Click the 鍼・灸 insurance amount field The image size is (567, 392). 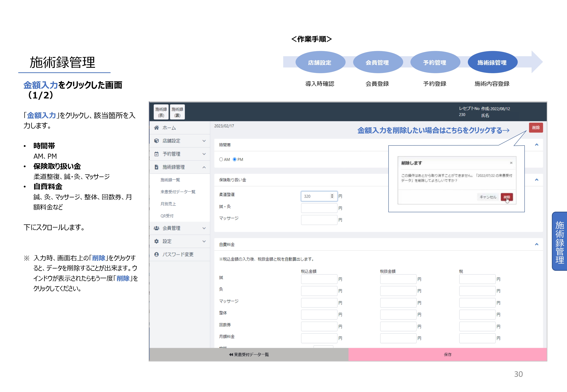[319, 208]
